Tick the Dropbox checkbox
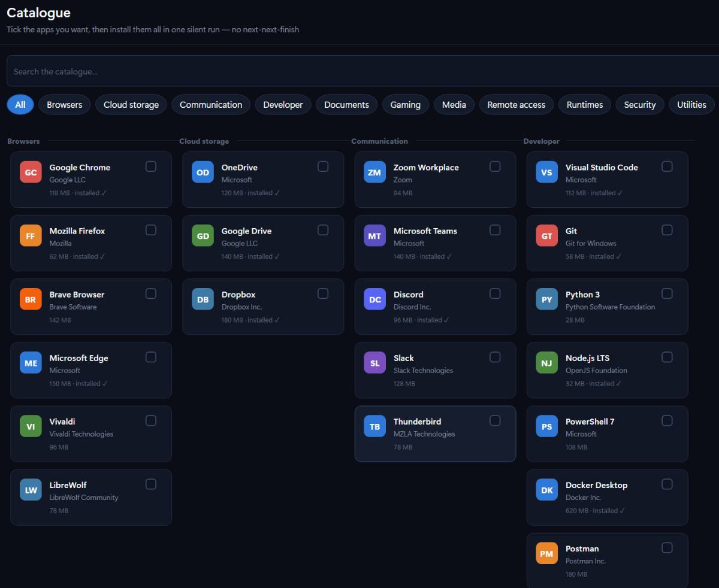This screenshot has height=588, width=719. click(x=323, y=293)
